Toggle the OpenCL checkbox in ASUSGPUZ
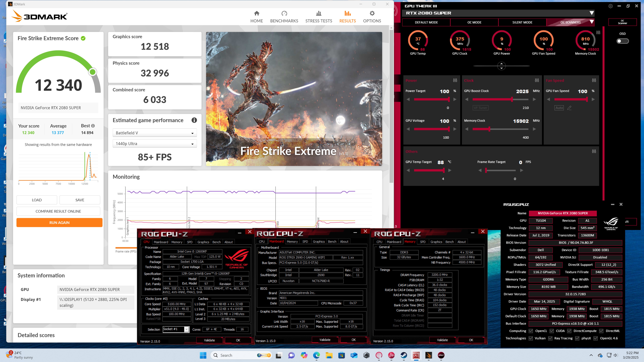 pyautogui.click(x=530, y=331)
